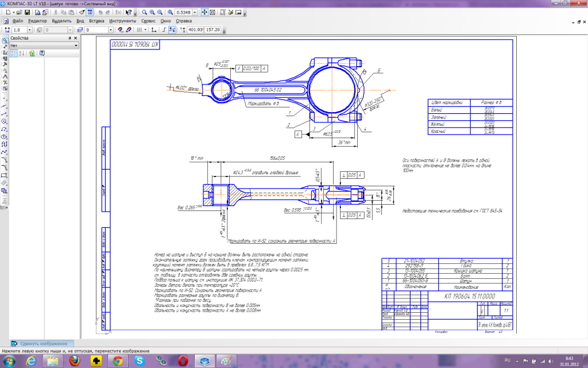588x368 pixels.
Task: Click the zoom out magnifier icon
Action: click(x=160, y=13)
